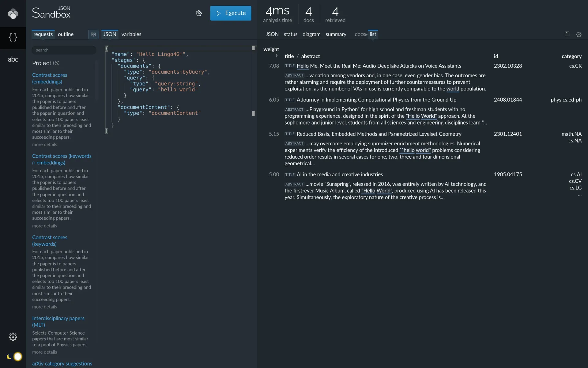Open 'Contrast scores (keywords ∩ embeddings)' request
The image size is (588, 368).
[x=62, y=159]
